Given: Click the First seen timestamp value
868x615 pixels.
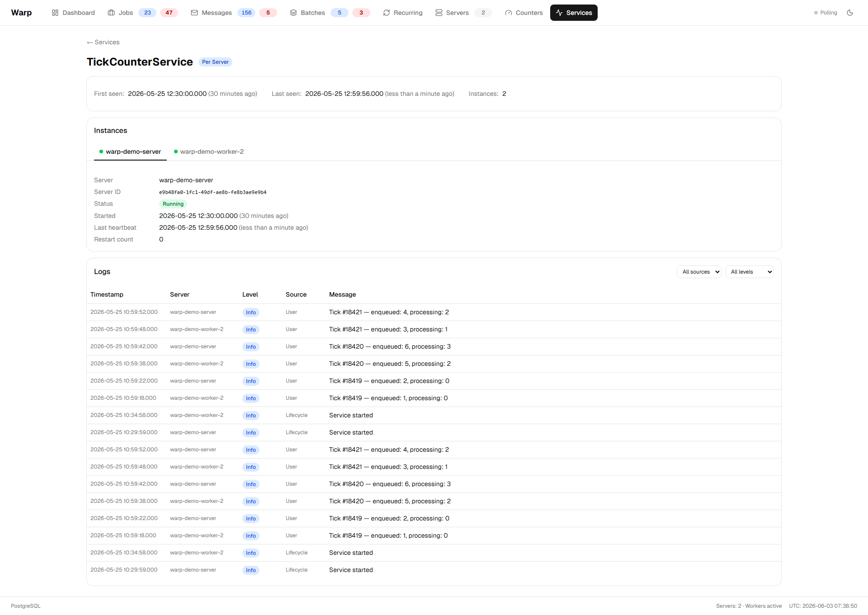Looking at the screenshot, I should click(x=167, y=94).
